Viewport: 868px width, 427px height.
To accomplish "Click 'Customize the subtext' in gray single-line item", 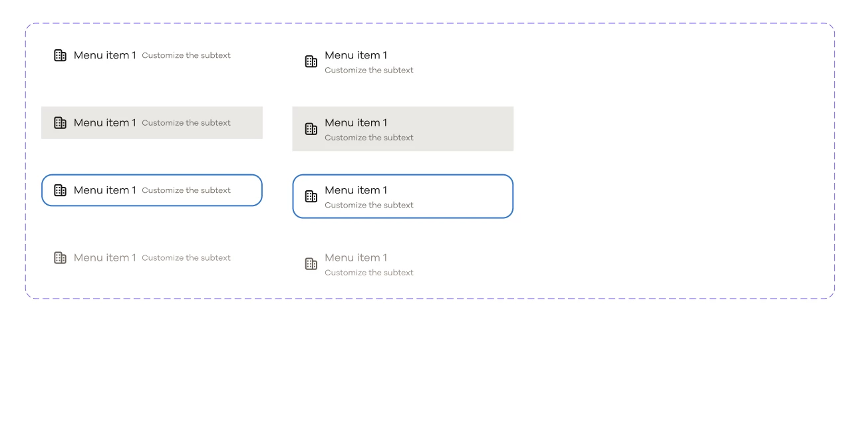I will click(186, 123).
